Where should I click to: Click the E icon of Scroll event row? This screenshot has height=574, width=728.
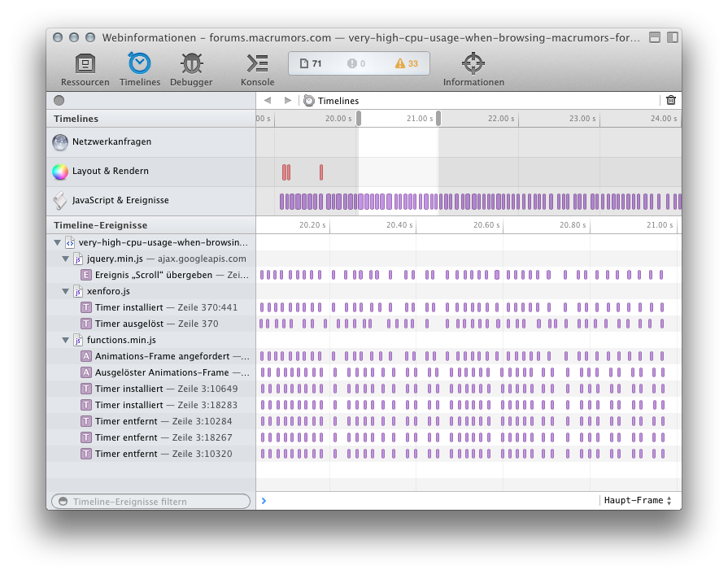tap(86, 275)
